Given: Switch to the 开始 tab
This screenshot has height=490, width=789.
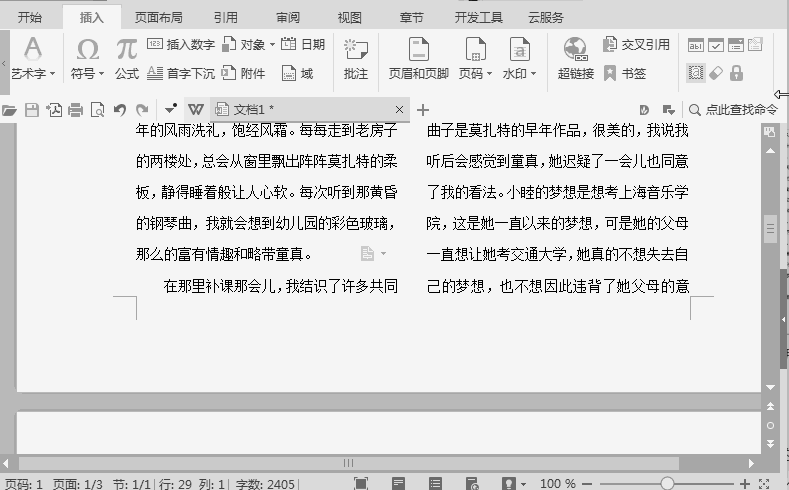Looking at the screenshot, I should click(x=30, y=18).
